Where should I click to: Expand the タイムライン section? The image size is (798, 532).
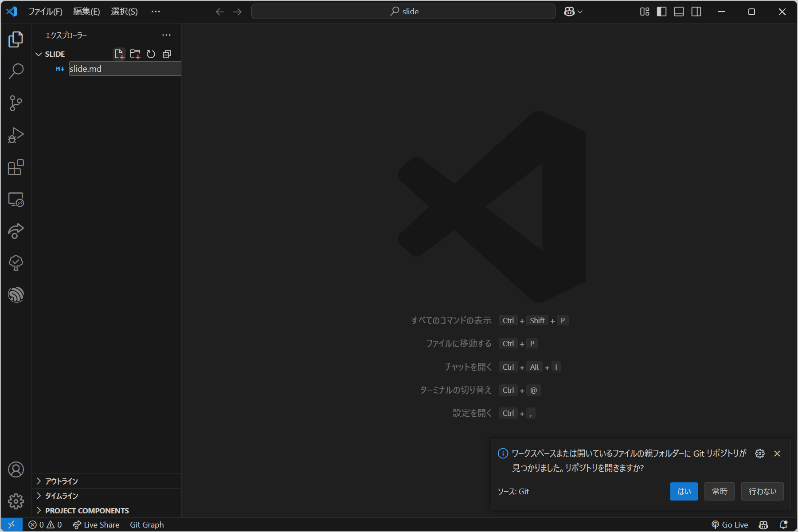click(x=61, y=496)
